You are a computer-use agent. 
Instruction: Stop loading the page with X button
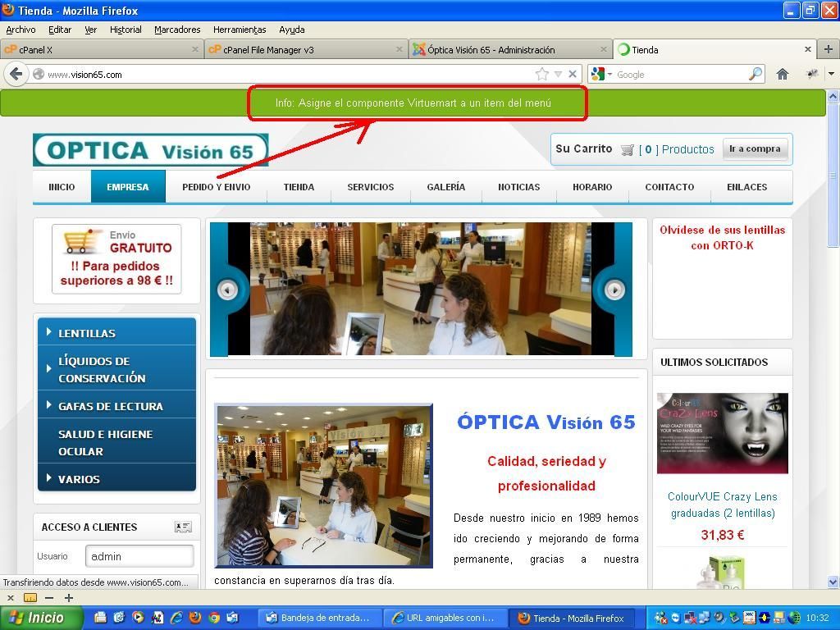[x=573, y=74]
